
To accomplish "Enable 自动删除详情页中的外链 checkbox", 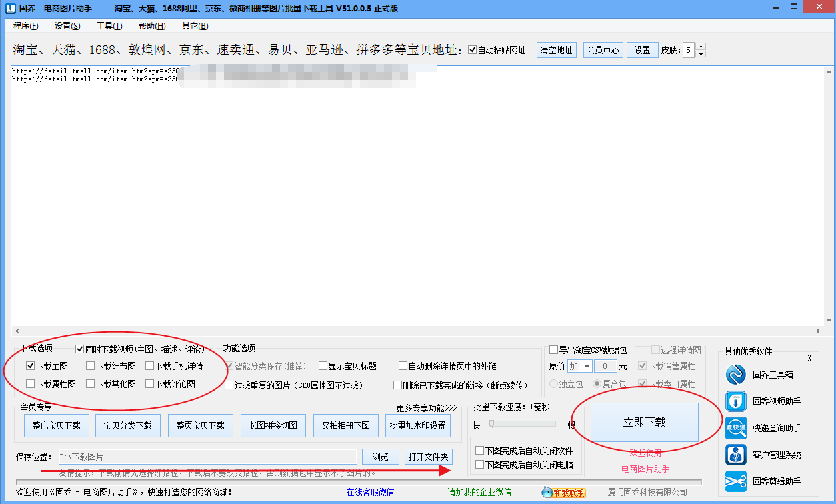I will tap(403, 366).
